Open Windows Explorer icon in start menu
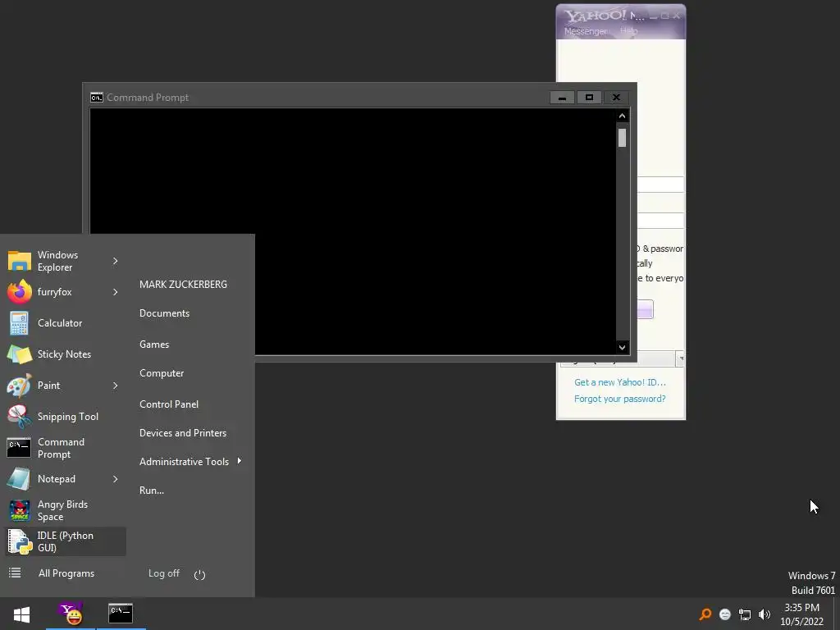The height and width of the screenshot is (630, 840). point(20,261)
